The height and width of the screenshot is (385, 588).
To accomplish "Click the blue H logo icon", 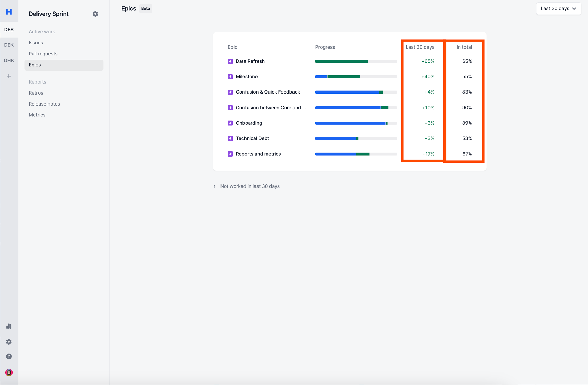I will (9, 11).
